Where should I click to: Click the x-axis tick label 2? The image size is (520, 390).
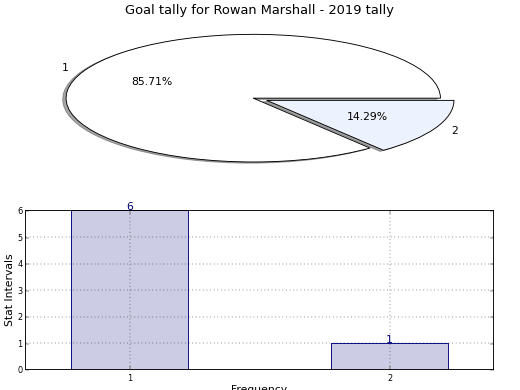(x=390, y=378)
